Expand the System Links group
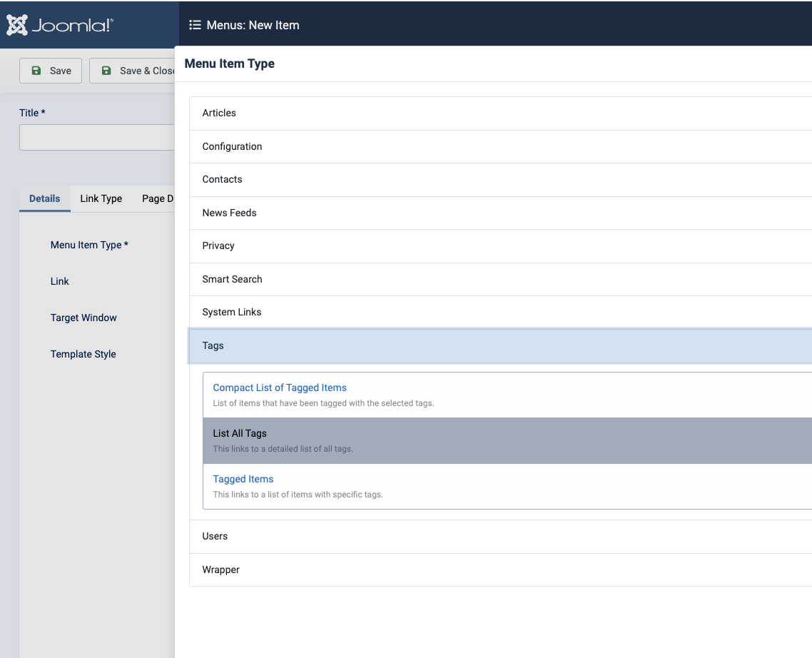The image size is (812, 658). tap(501, 312)
